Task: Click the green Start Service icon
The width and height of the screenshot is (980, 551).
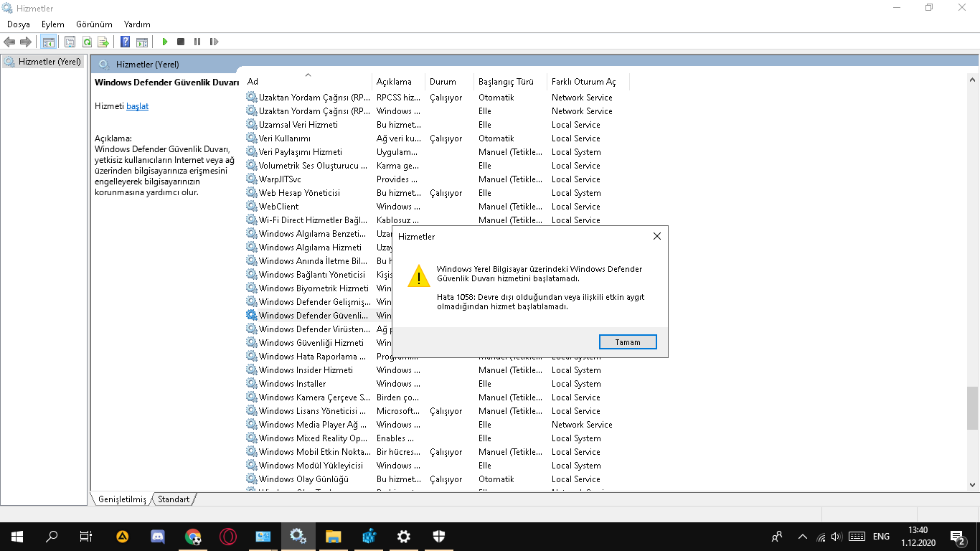Action: [165, 42]
